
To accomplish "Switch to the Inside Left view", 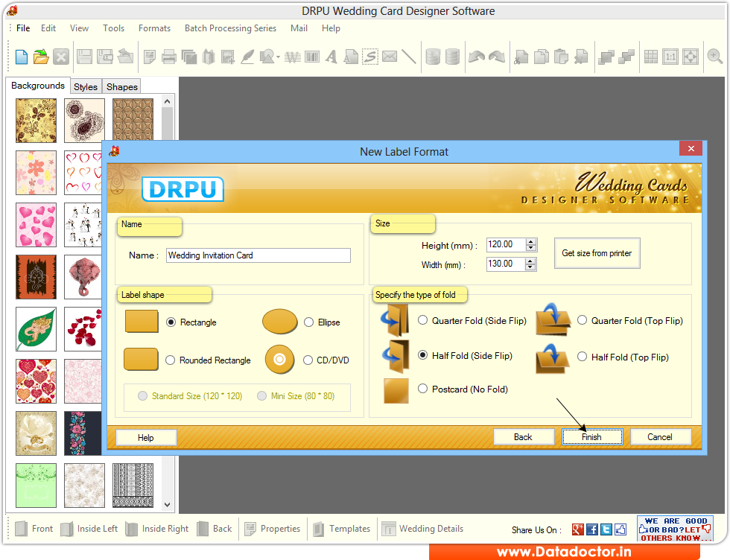I will [x=89, y=529].
